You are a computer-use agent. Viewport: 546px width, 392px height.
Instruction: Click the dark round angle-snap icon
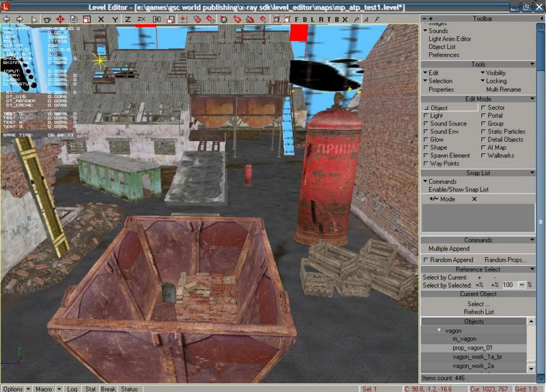click(224, 20)
